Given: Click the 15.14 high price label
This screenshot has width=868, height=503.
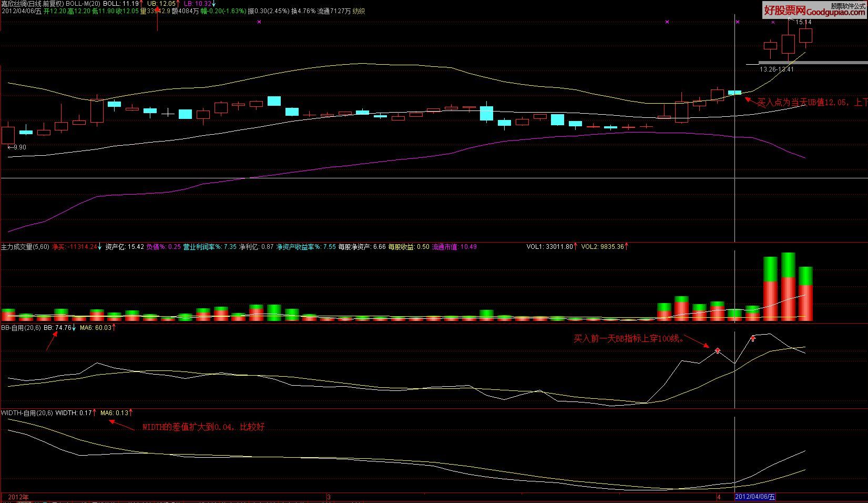Looking at the screenshot, I should [803, 22].
